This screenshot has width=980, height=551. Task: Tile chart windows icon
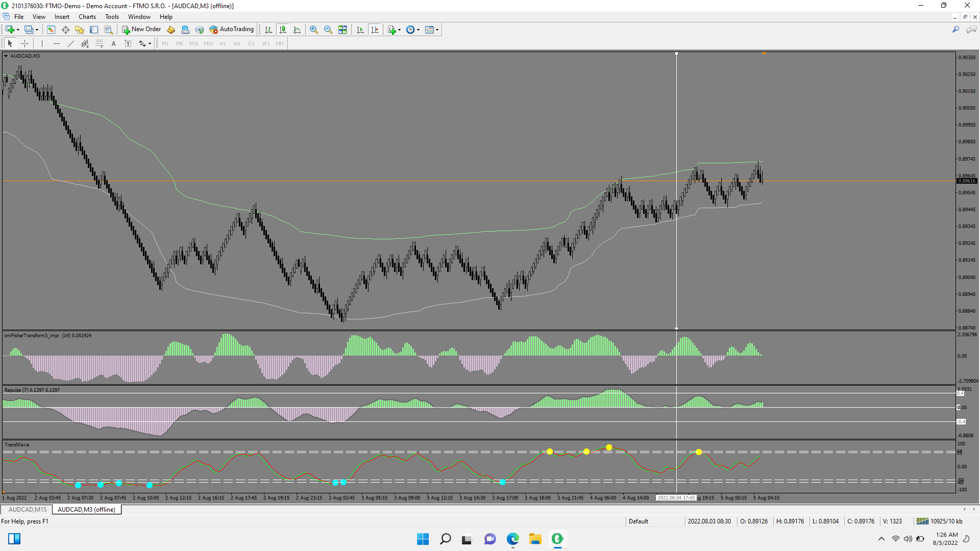[x=342, y=30]
